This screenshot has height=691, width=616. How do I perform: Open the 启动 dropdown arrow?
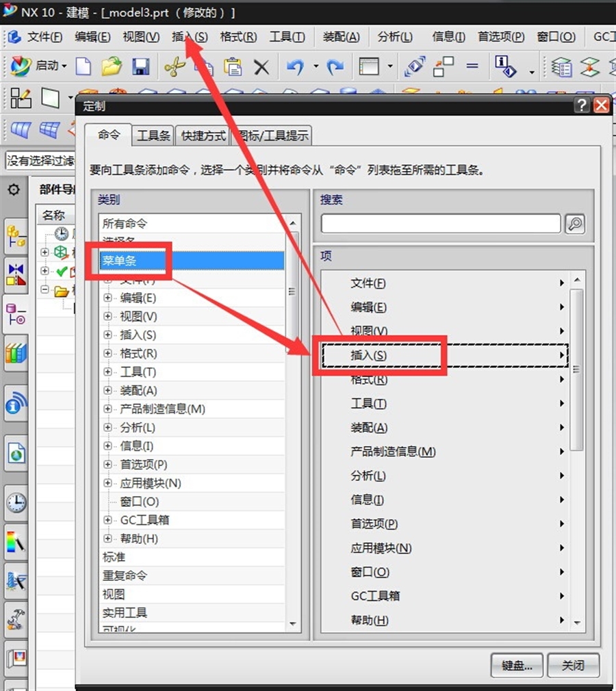64,66
